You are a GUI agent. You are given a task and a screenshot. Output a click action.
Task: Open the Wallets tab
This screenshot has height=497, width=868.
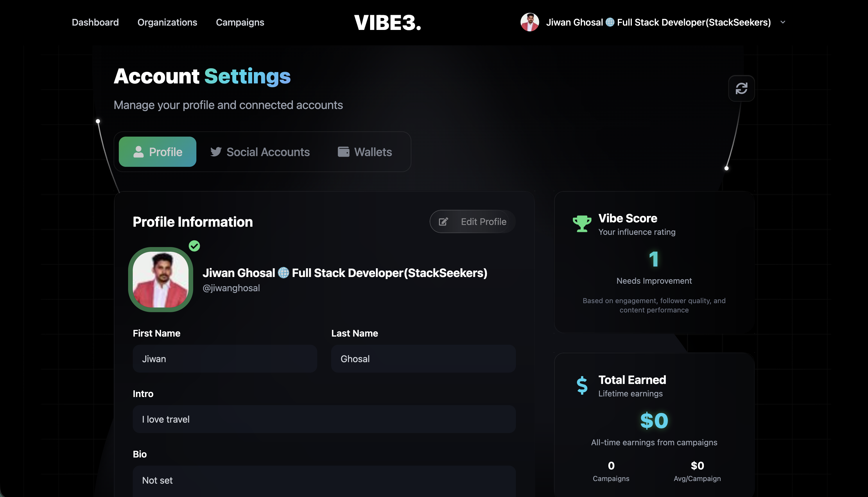365,152
